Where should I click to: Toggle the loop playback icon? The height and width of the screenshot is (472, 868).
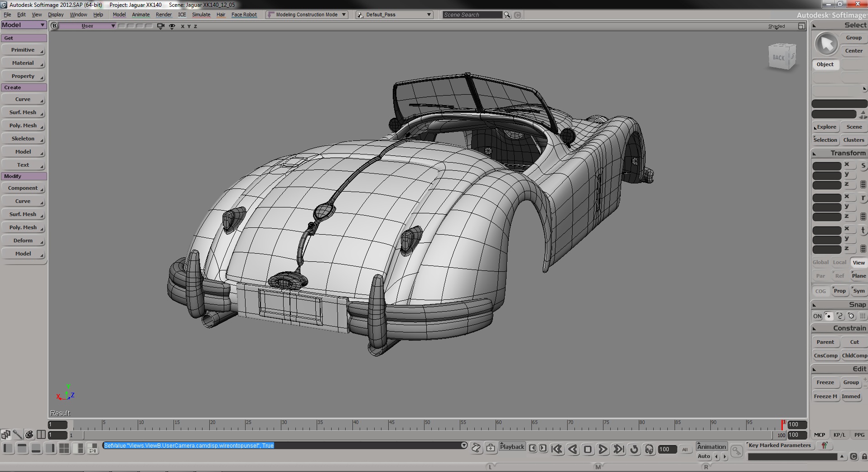[634, 449]
